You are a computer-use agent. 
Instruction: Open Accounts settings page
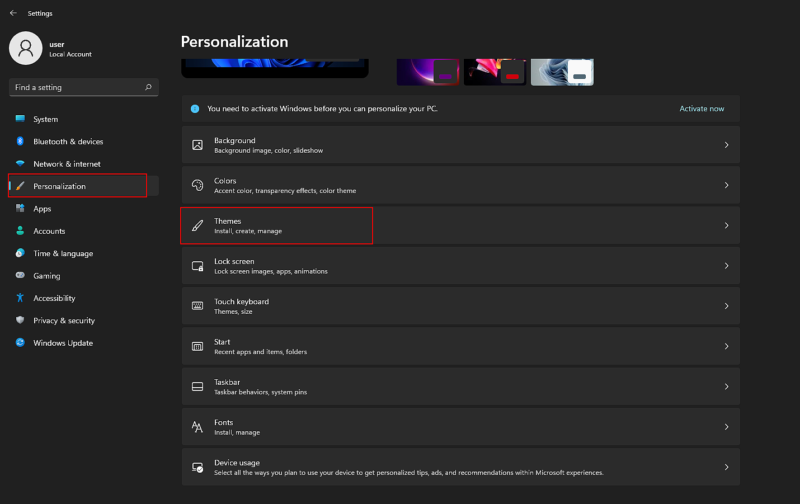click(84, 231)
